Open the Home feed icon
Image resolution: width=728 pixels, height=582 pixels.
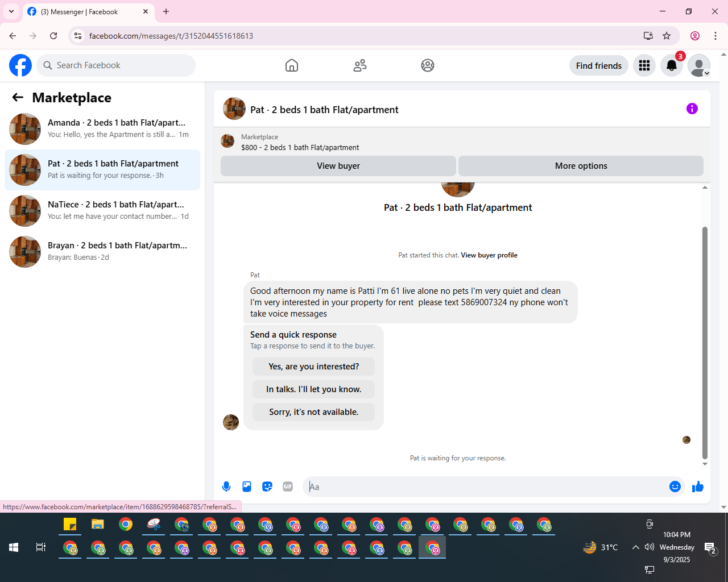[x=292, y=65]
